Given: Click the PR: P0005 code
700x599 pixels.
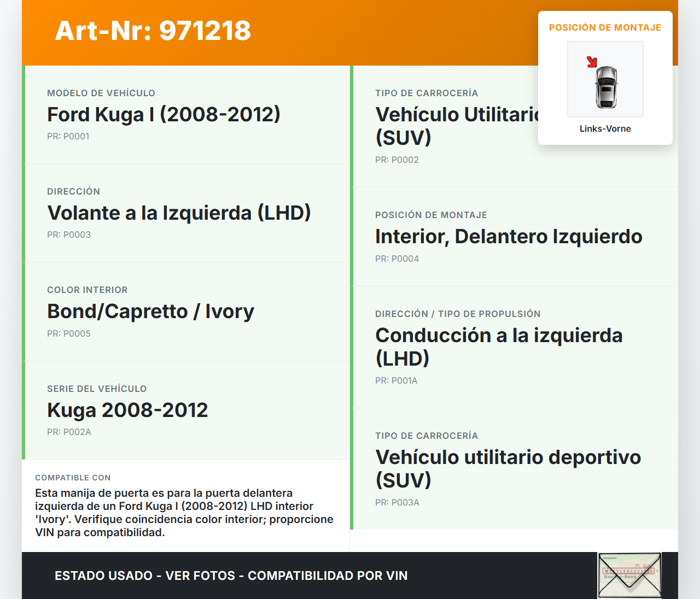Looking at the screenshot, I should [x=69, y=333].
